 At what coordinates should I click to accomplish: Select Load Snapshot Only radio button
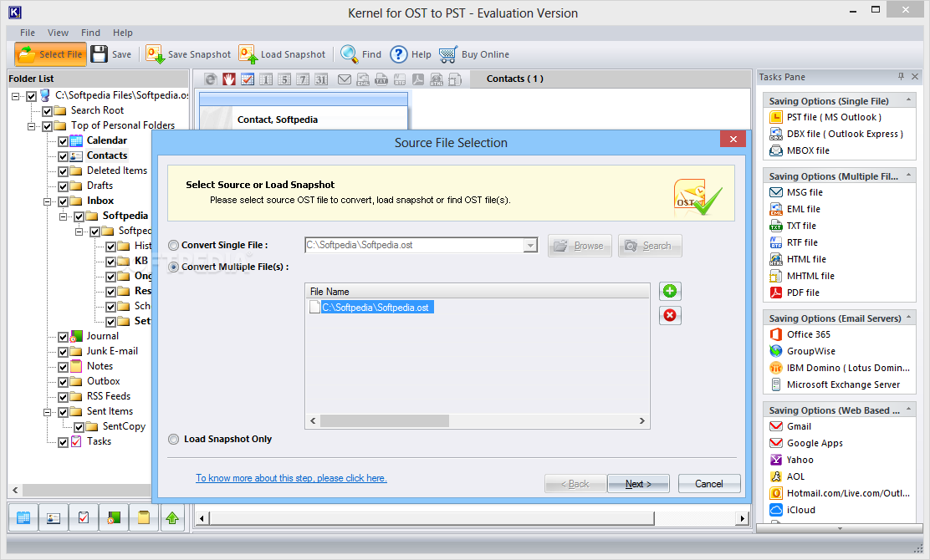pyautogui.click(x=174, y=439)
